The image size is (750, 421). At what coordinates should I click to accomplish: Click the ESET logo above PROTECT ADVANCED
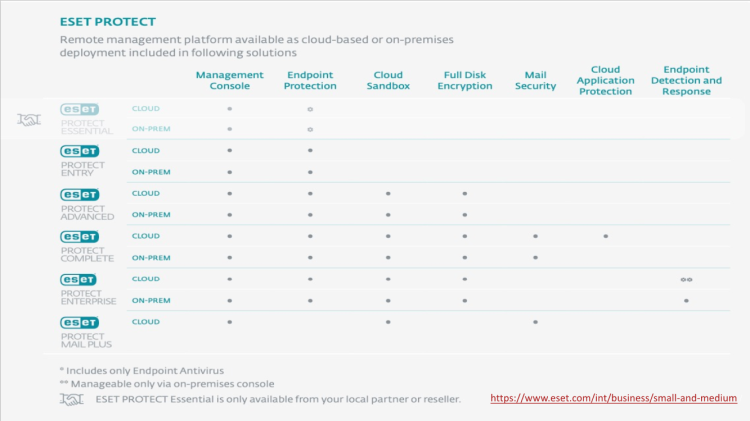[x=80, y=194]
